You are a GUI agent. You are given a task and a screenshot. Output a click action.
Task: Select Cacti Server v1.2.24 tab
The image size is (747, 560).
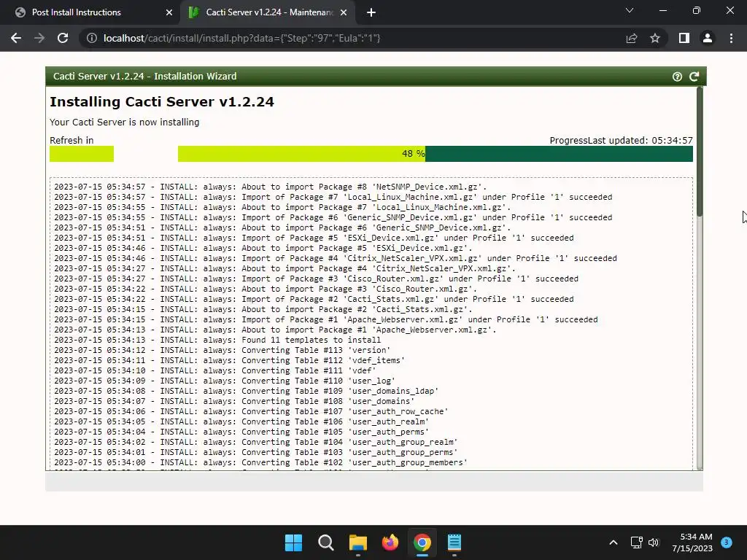point(267,12)
